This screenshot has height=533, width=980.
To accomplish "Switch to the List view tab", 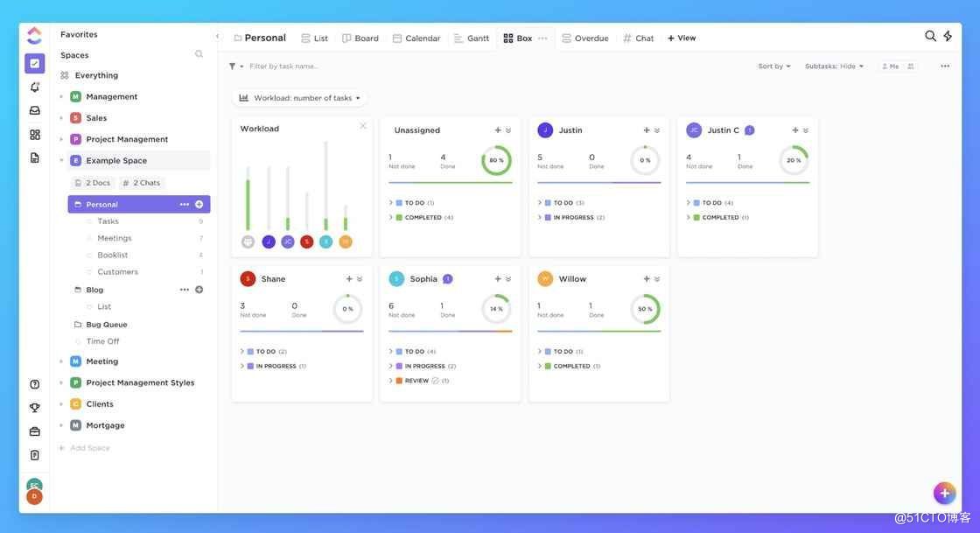I will click(314, 39).
